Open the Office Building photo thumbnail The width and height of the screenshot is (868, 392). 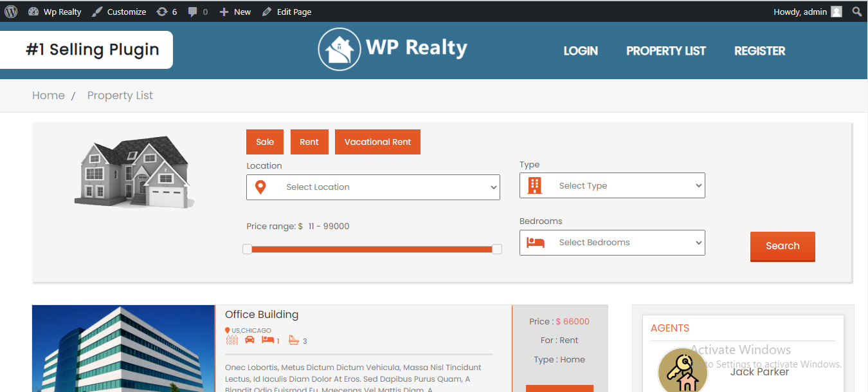(x=123, y=348)
